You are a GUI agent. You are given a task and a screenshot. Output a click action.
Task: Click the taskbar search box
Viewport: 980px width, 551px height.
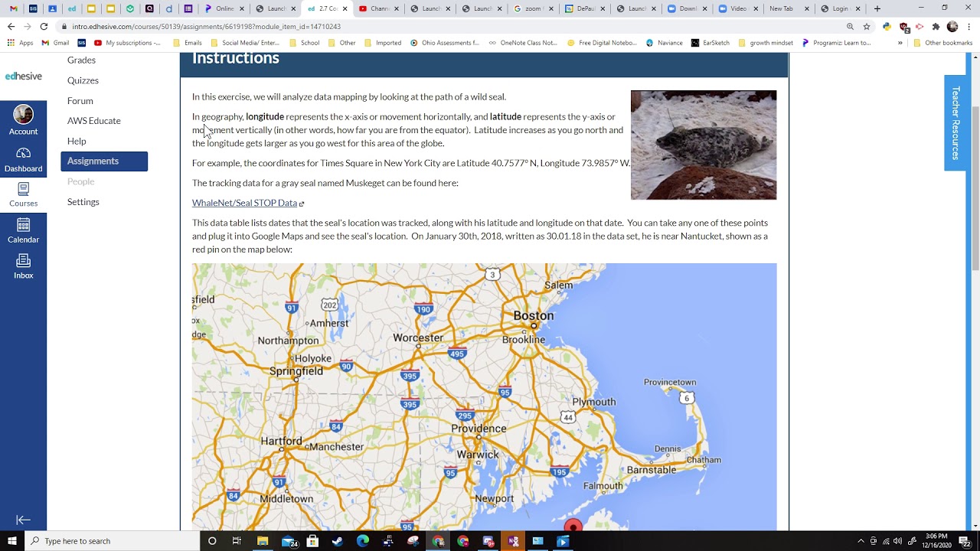113,541
